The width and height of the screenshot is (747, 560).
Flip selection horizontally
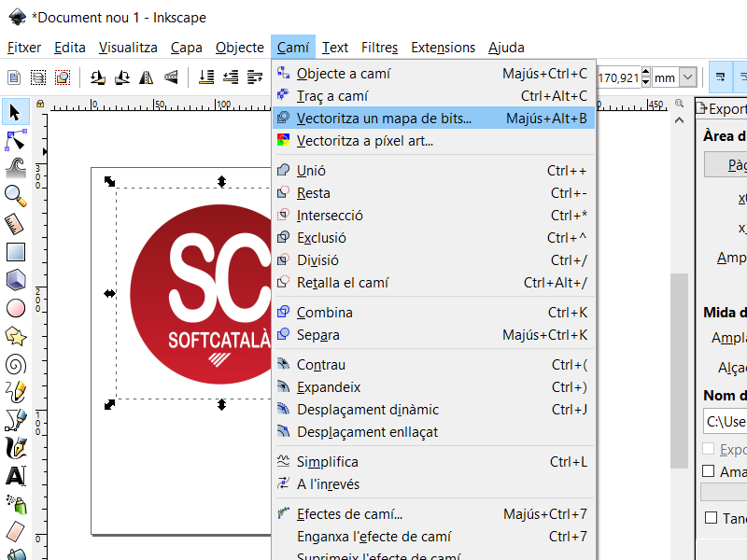click(x=147, y=77)
